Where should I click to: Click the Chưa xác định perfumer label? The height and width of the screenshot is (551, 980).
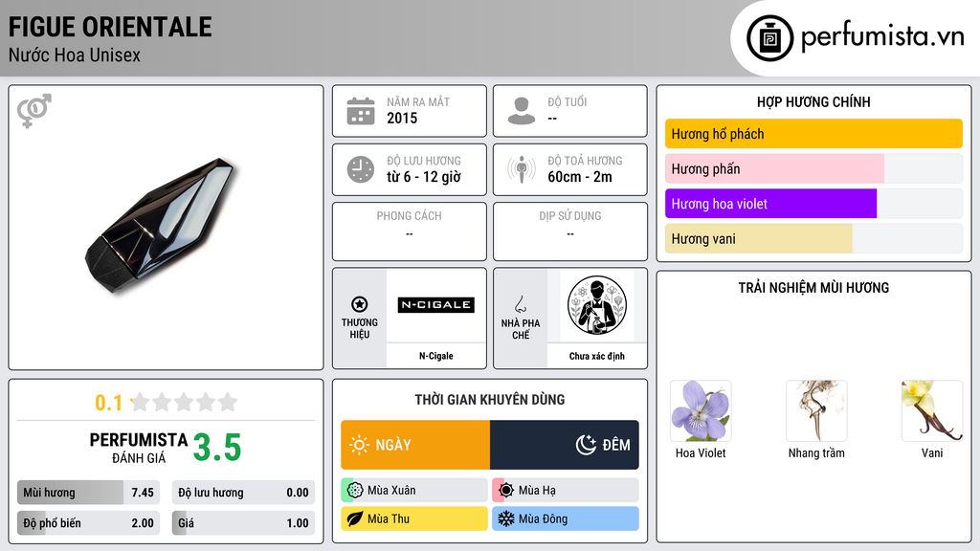pos(597,356)
